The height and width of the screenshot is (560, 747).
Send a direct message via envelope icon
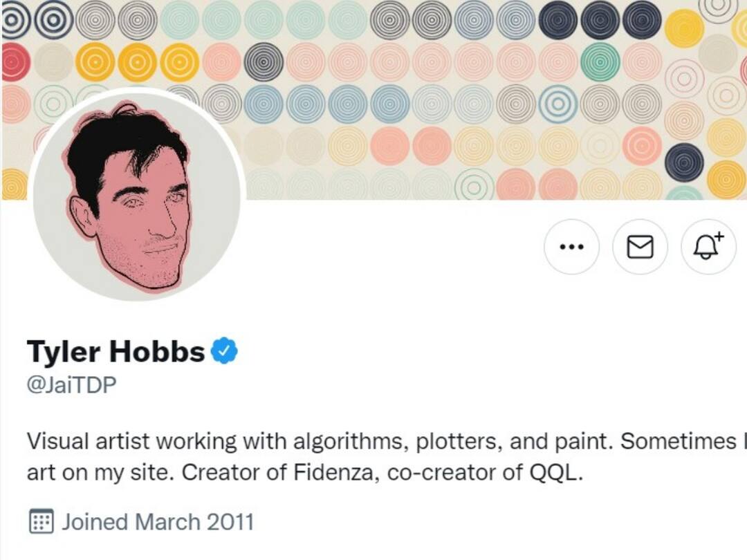coord(640,247)
